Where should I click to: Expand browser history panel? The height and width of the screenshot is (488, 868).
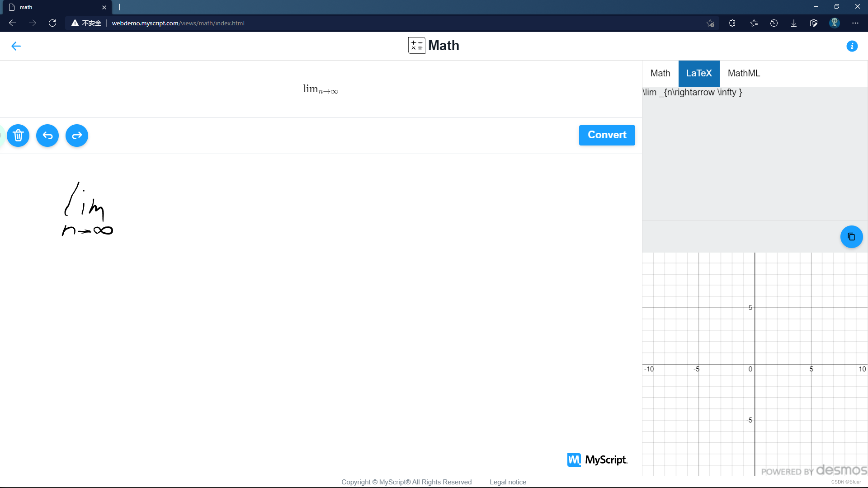(x=774, y=23)
